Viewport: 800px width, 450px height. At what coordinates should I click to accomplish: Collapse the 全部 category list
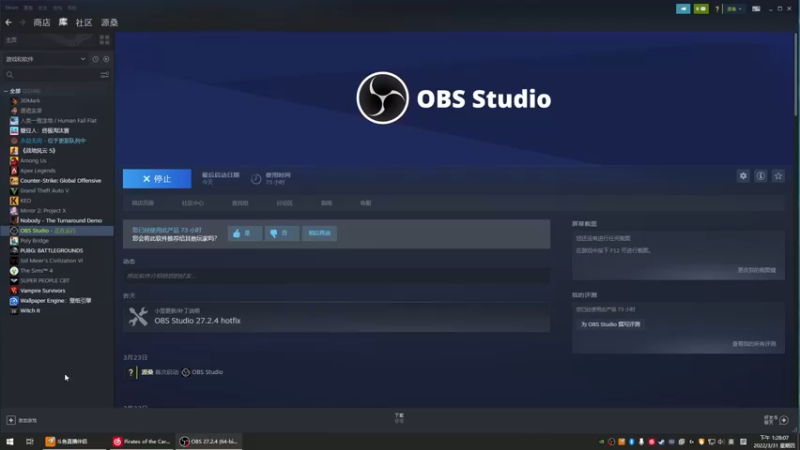coord(6,91)
